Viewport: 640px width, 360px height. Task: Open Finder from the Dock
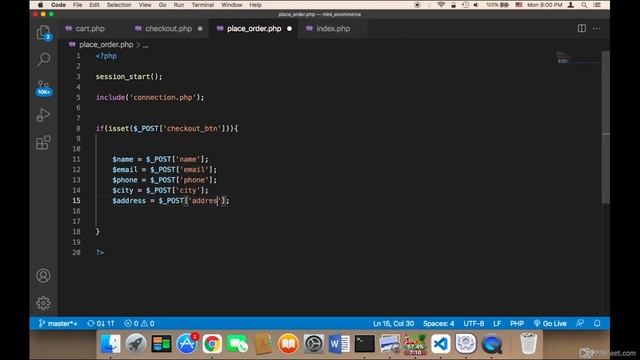pos(111,344)
